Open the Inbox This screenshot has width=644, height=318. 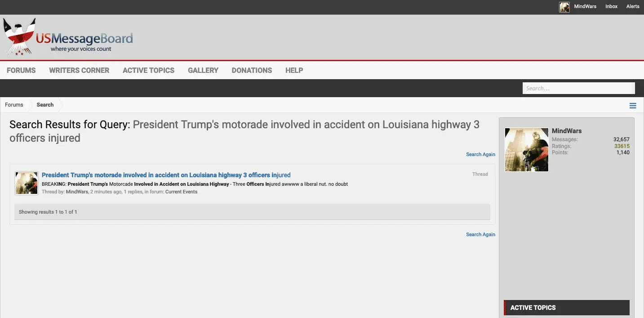click(611, 7)
